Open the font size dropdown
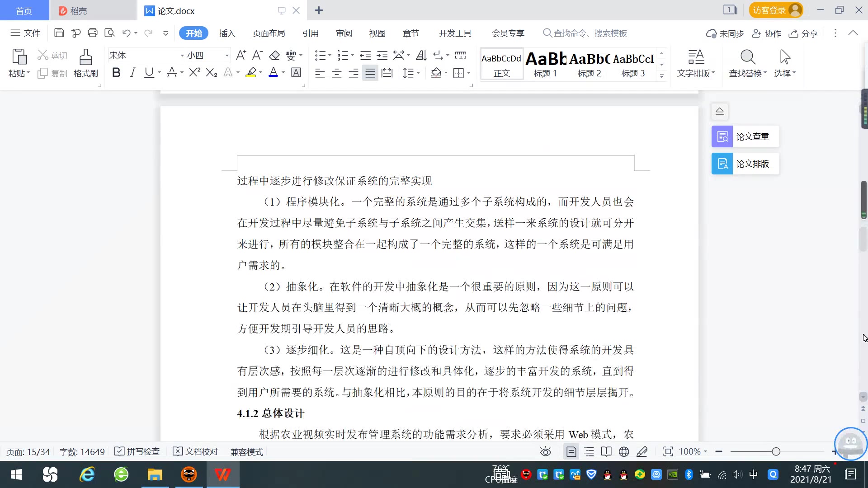This screenshot has width=868, height=488. [227, 56]
